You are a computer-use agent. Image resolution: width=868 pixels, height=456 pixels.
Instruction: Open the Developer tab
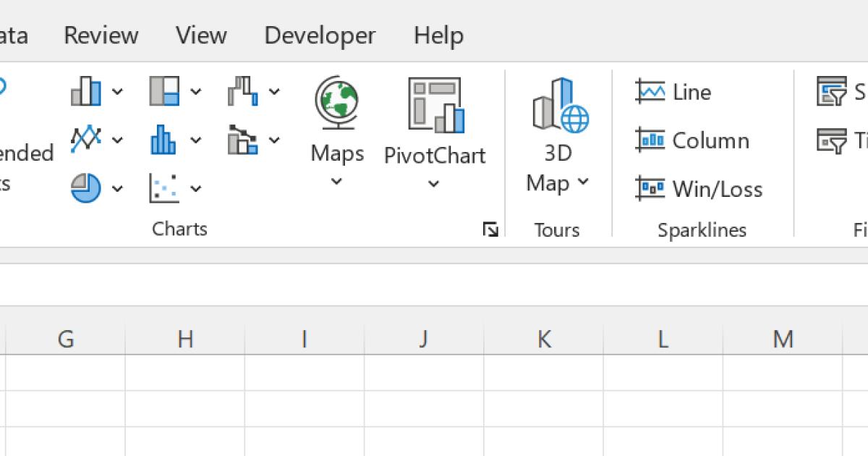(320, 35)
